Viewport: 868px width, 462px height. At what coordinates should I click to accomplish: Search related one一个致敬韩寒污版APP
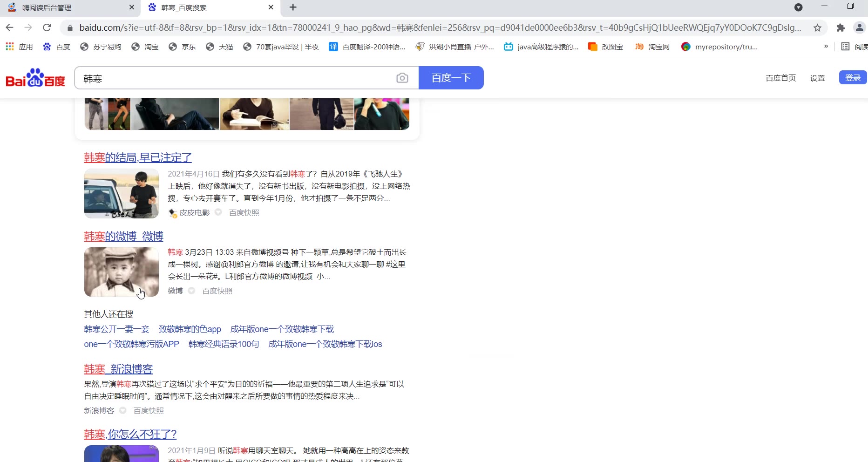pos(132,344)
